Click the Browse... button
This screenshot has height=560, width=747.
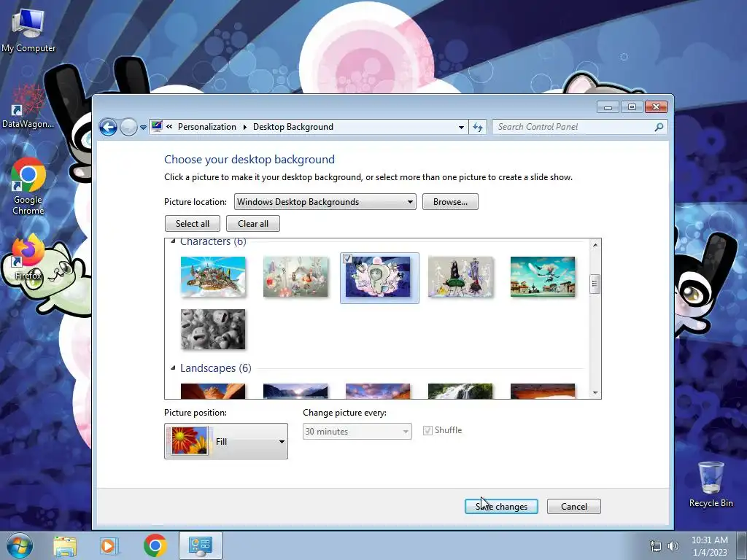point(449,202)
